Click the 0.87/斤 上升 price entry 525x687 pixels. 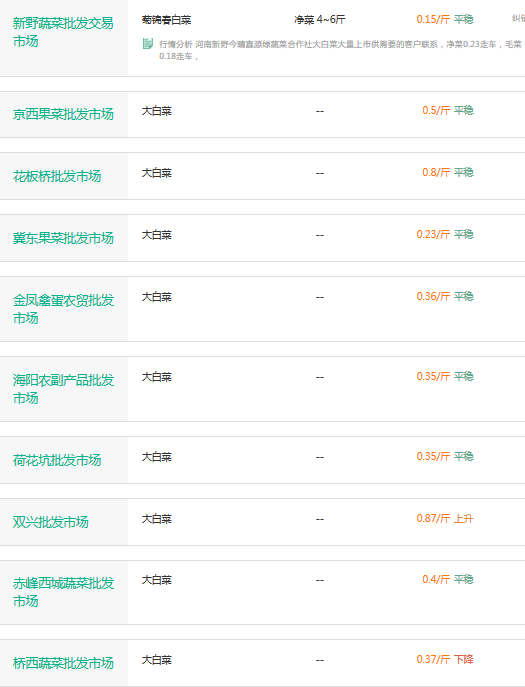[x=445, y=519]
